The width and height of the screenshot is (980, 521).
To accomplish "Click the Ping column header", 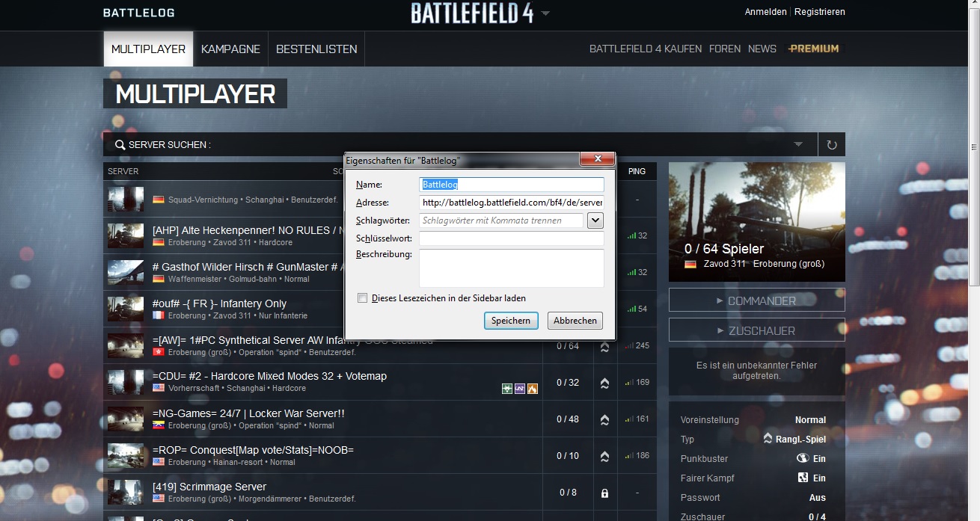I will 637,171.
